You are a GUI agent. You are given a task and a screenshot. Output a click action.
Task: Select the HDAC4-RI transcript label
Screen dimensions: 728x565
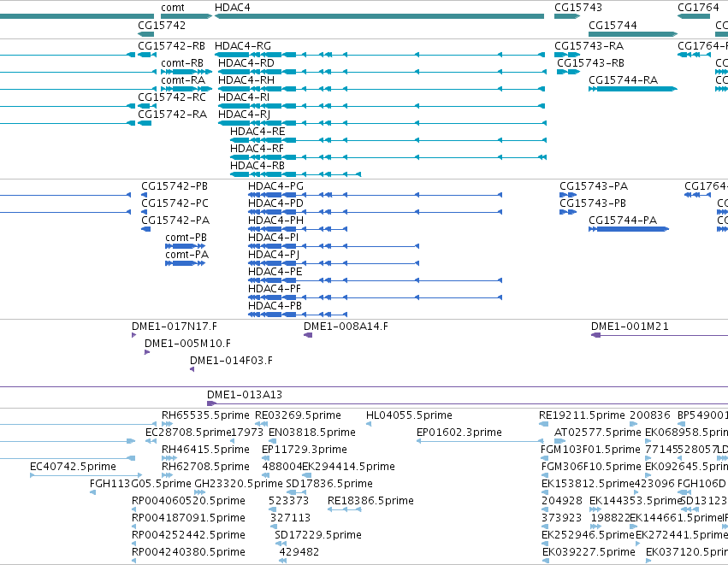tap(244, 97)
